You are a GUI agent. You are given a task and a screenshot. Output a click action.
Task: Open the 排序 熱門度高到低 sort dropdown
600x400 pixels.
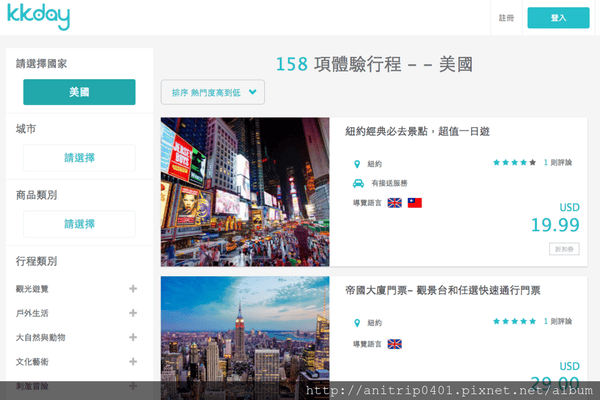point(213,92)
